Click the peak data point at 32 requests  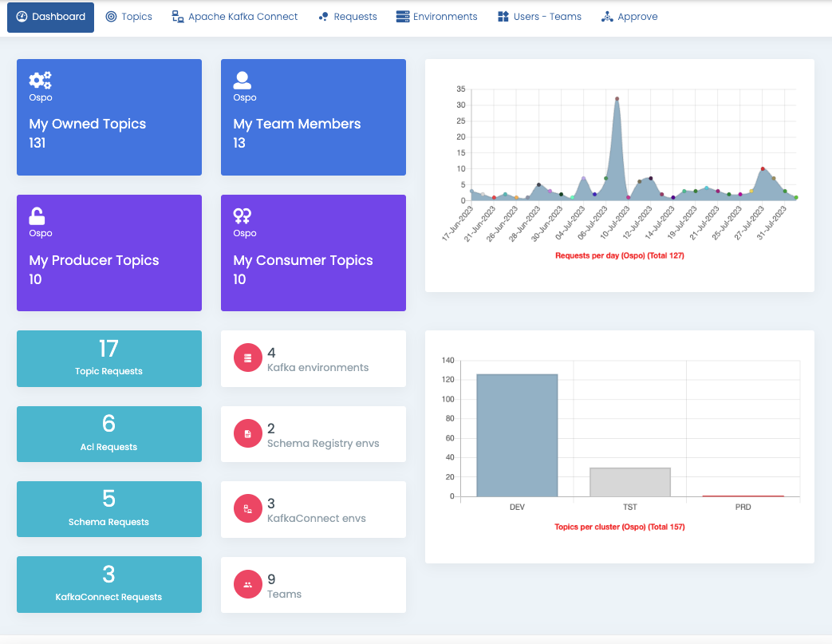[x=617, y=99]
